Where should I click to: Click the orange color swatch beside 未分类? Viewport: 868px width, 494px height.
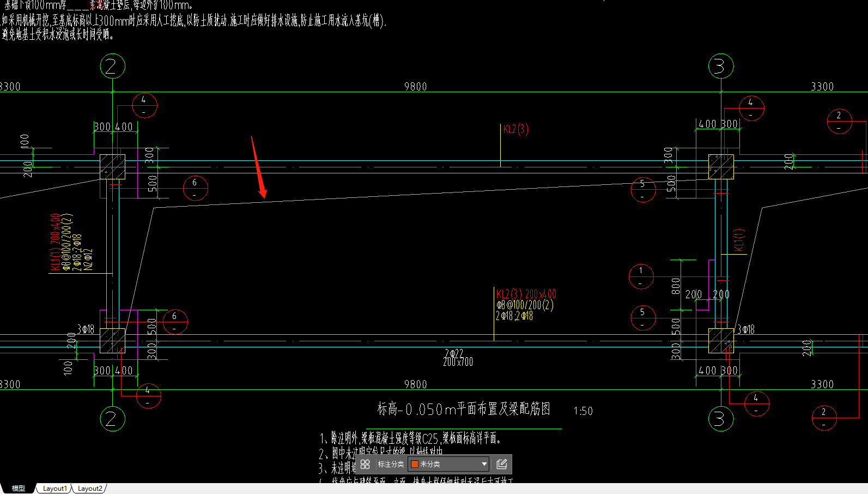pos(415,464)
